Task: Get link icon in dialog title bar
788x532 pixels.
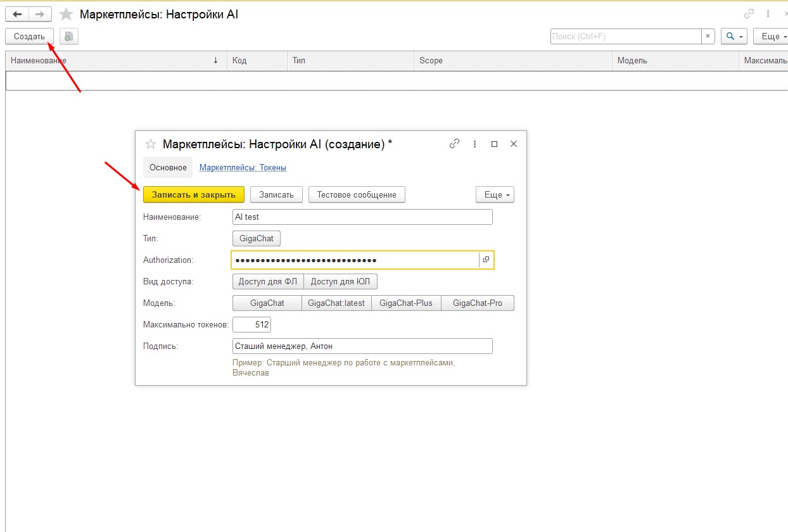Action: coord(454,144)
